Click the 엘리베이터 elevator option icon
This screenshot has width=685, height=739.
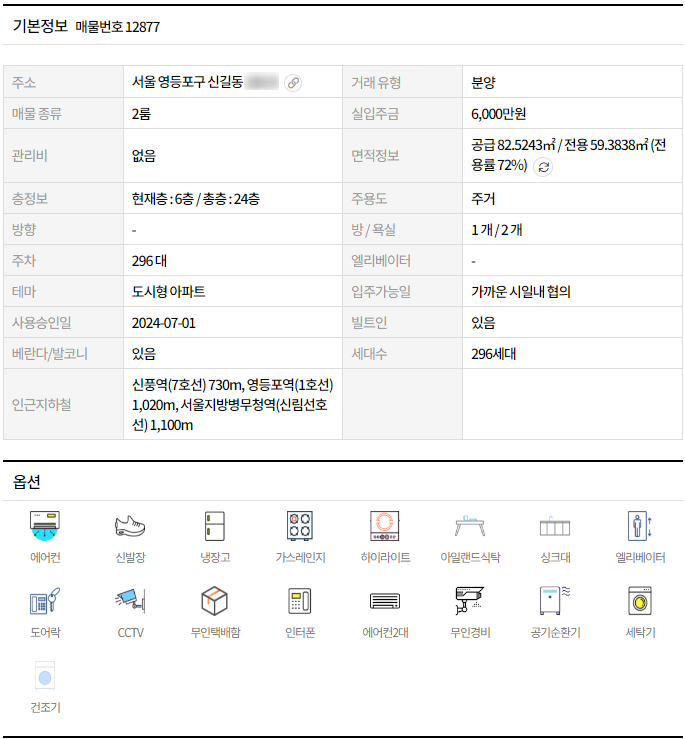640,526
